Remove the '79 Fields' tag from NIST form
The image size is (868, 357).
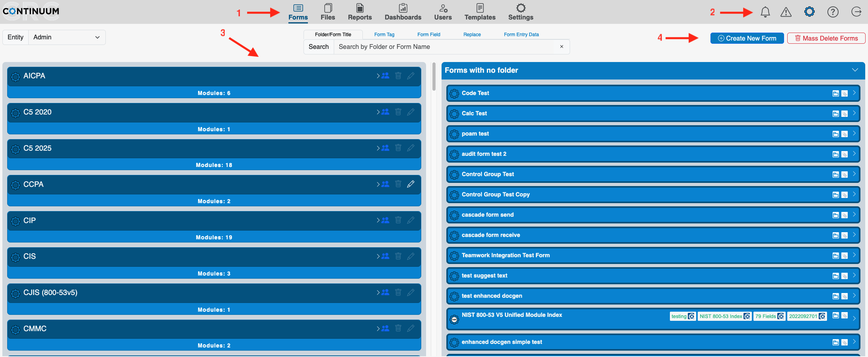pos(781,316)
